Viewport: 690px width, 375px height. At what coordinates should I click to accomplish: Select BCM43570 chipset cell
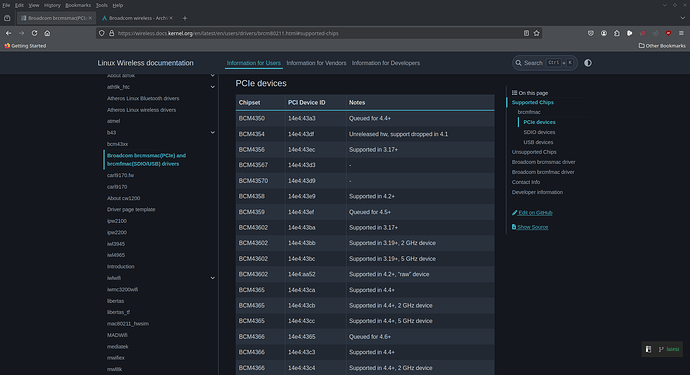[261, 181]
